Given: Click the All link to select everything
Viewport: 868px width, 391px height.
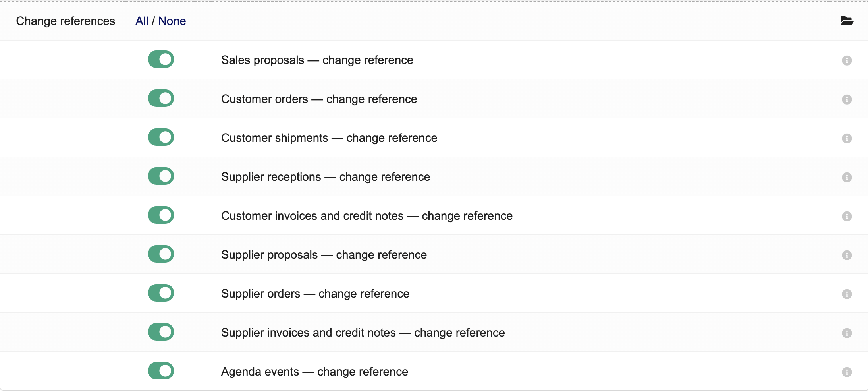Looking at the screenshot, I should coord(142,21).
